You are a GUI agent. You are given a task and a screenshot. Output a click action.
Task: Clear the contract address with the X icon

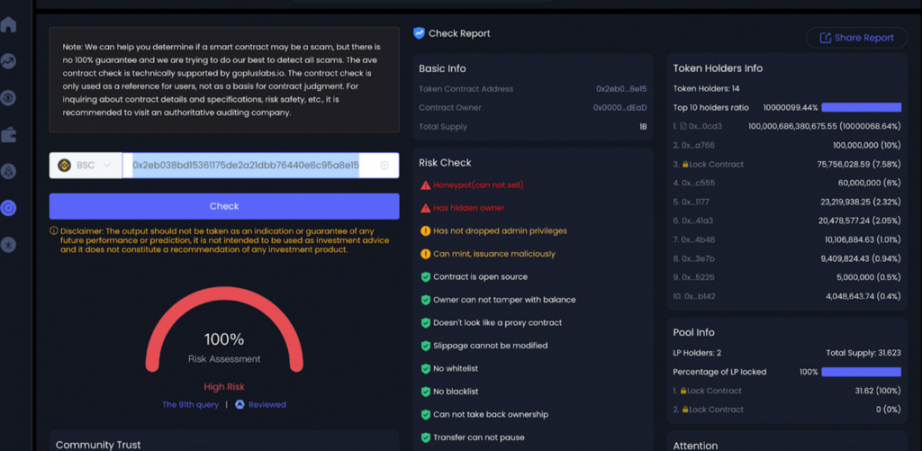coord(384,165)
